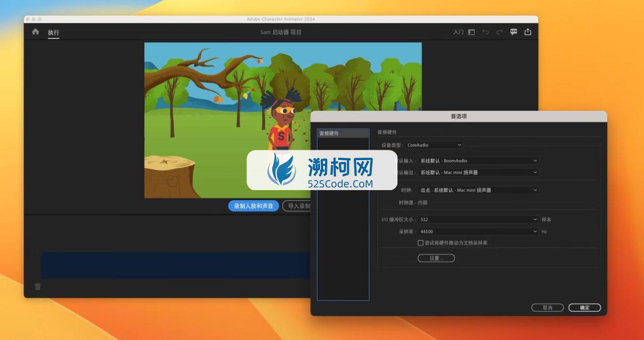The image size is (644, 340).
Task: Go to Home via the house icon
Action: (35, 32)
